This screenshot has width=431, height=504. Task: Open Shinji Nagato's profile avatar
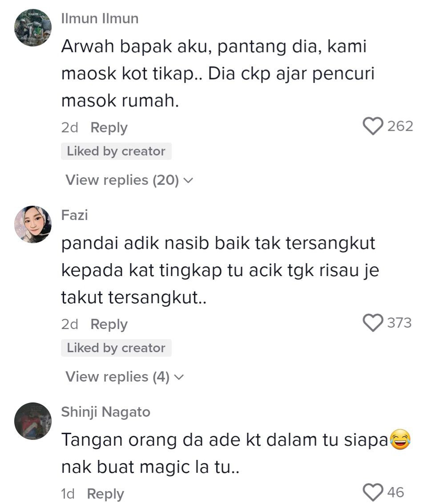[x=33, y=421]
